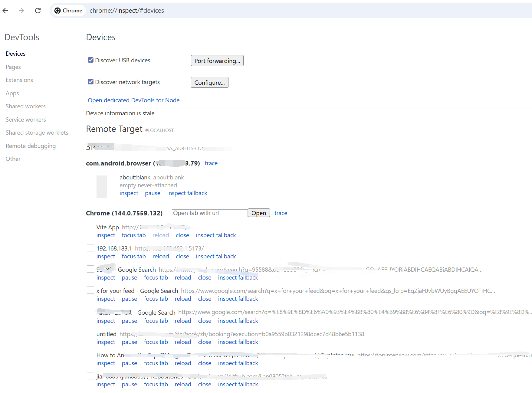This screenshot has width=532, height=393.
Task: Focus tab for 95588 Google Search
Action: pos(156,277)
